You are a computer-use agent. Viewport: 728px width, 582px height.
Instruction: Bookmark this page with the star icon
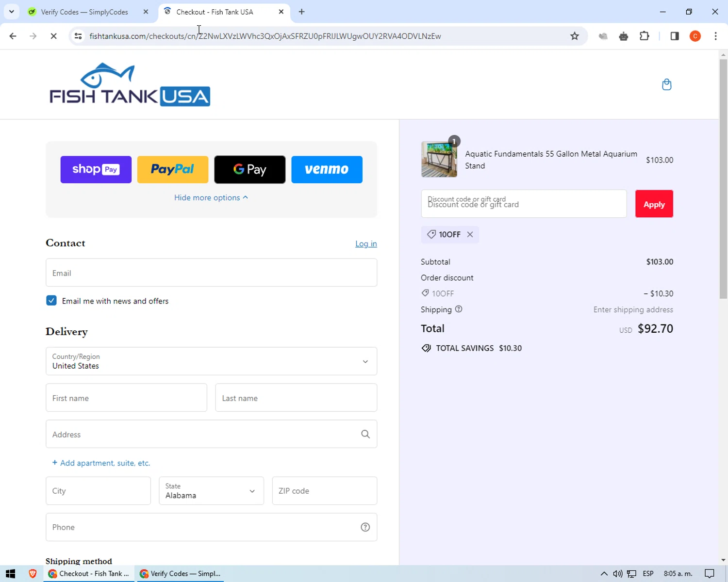pyautogui.click(x=575, y=36)
